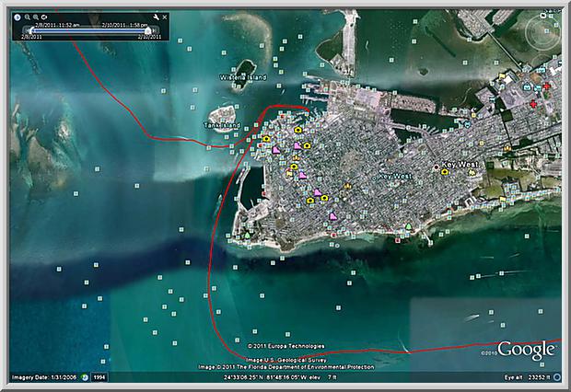Click the navigation compass ring
This screenshot has height=392, width=571.
(x=540, y=32)
